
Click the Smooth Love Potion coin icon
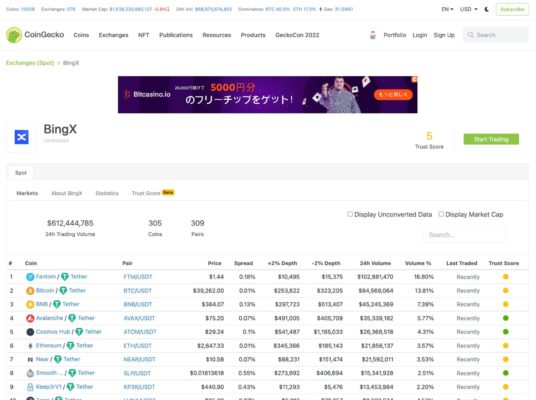(x=30, y=373)
